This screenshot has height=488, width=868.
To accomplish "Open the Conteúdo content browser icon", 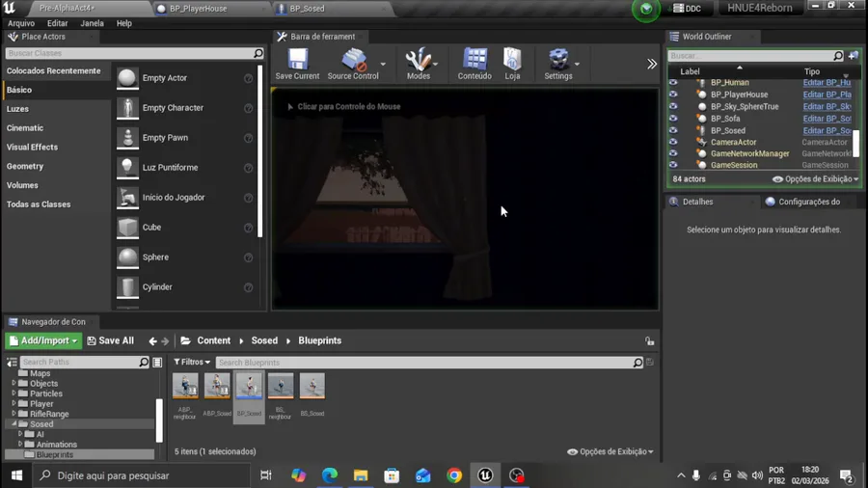I will (x=475, y=59).
